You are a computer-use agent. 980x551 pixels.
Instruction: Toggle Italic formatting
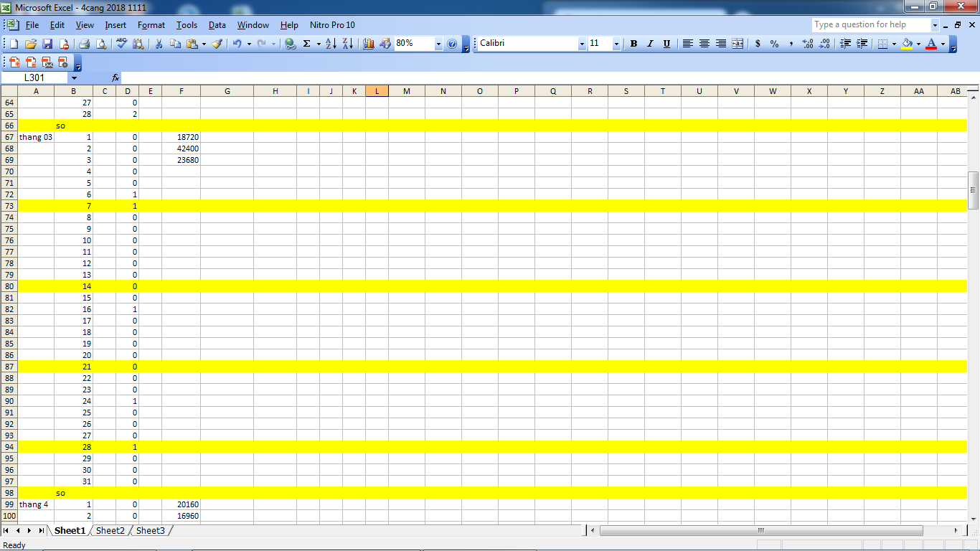pos(650,44)
